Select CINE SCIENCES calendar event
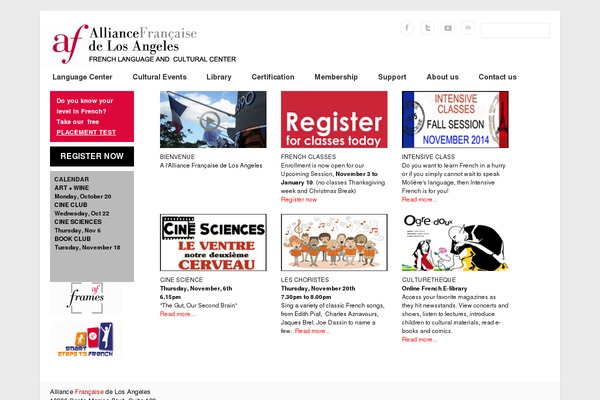The image size is (600, 400). (x=78, y=222)
